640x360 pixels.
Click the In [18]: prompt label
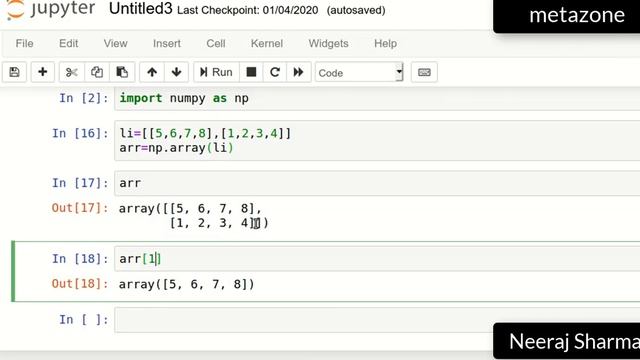[x=80, y=259]
